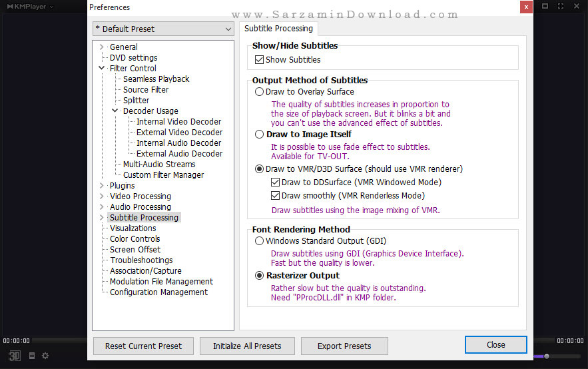Viewport: 588px width, 369px height.
Task: Select Source Filter tree item
Action: [x=146, y=90]
